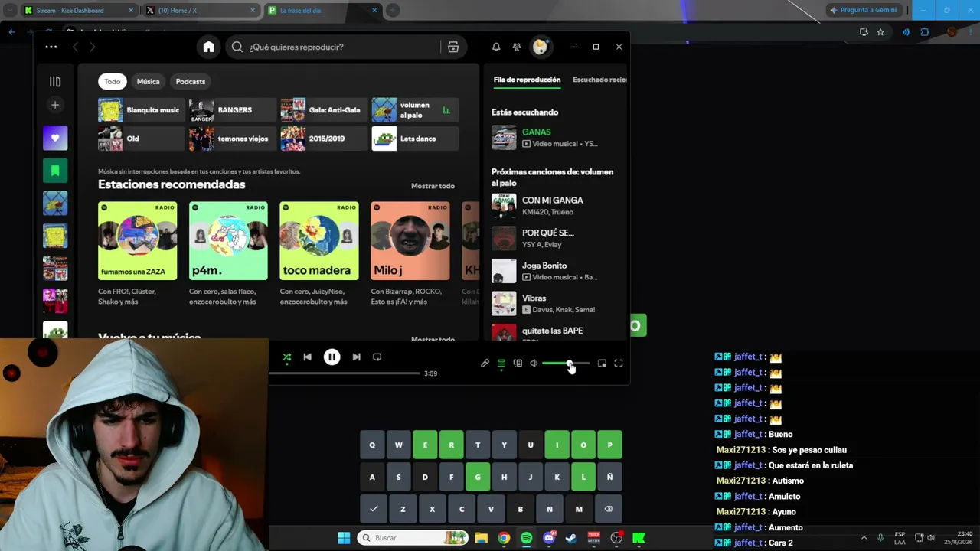
Task: Expand the Your Library sidebar icon
Action: point(55,82)
